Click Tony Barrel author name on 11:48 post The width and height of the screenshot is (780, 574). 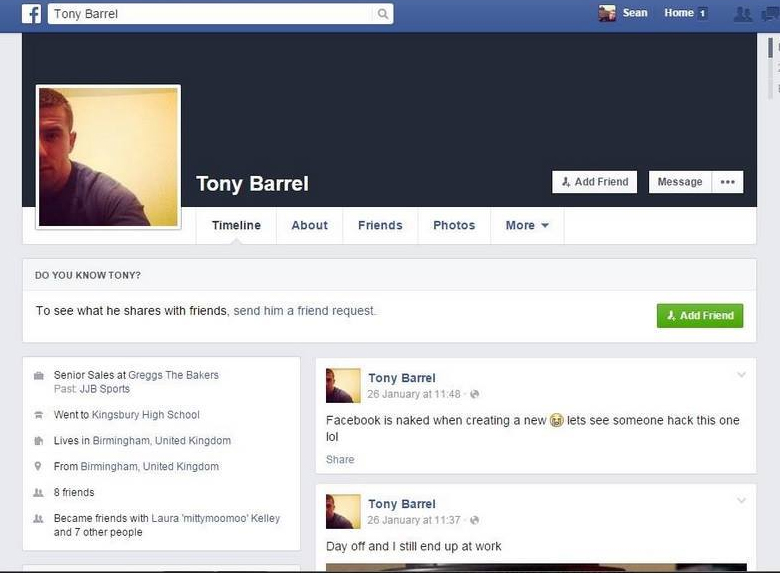tap(402, 379)
